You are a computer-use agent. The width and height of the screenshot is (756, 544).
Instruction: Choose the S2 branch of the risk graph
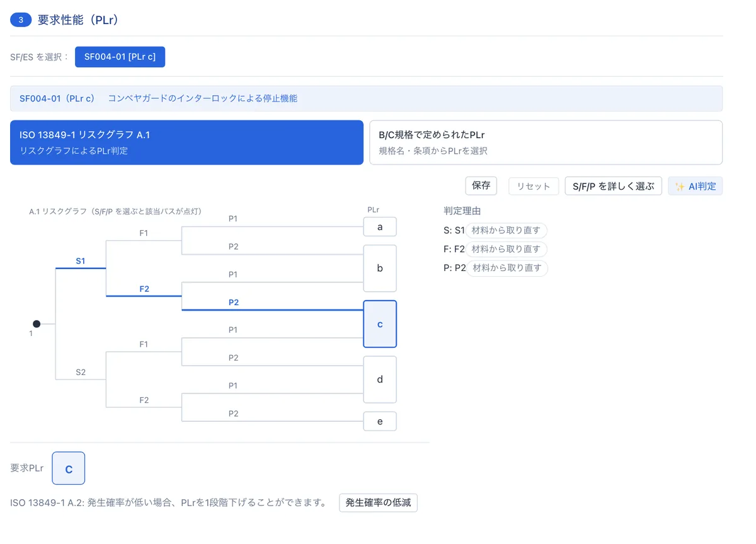[81, 372]
